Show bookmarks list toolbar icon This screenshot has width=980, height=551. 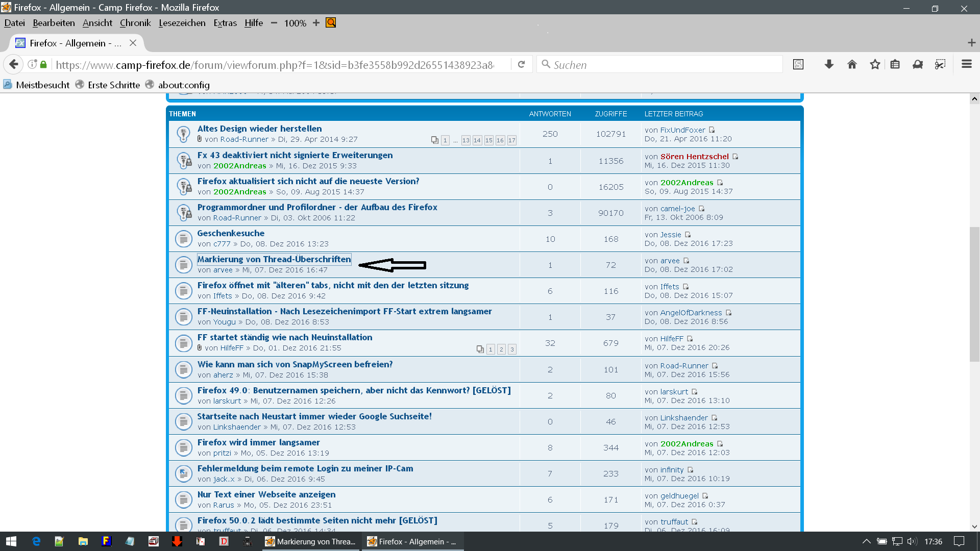tap(895, 64)
